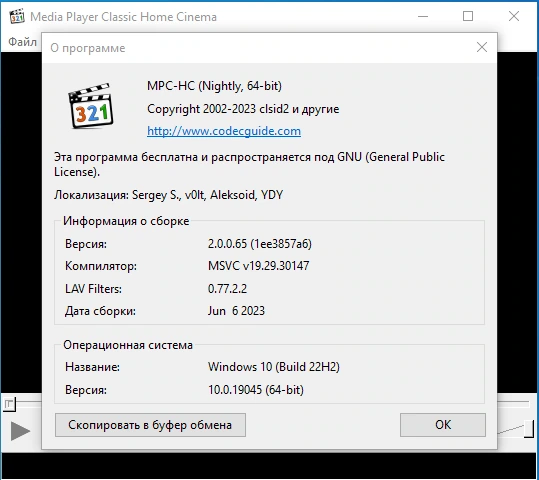Click the "Дата сборки:" label
Screen dimensions: 539x480
(x=100, y=311)
